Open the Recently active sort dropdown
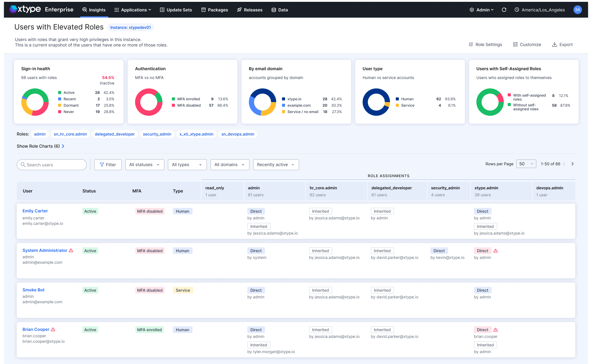This screenshot has width=592, height=364. (x=276, y=165)
